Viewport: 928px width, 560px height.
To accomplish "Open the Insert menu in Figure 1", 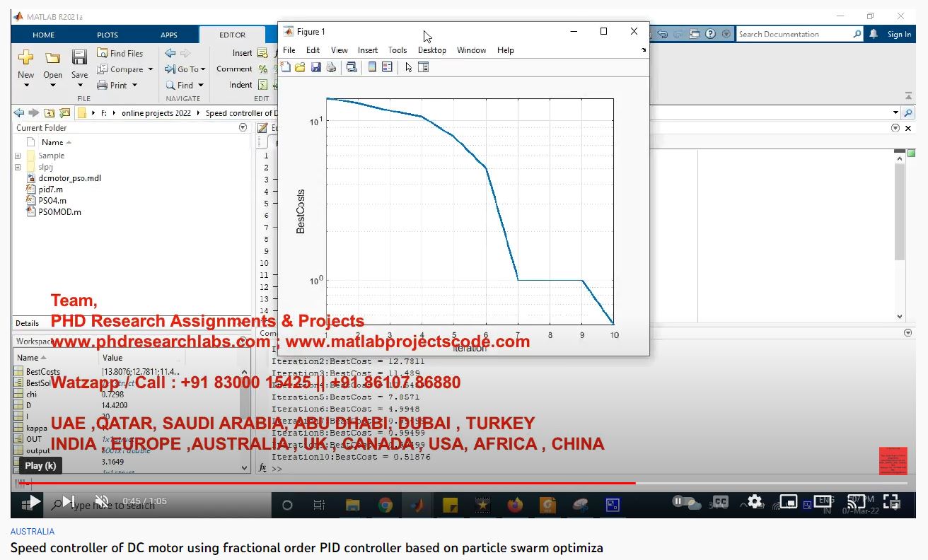I will click(x=368, y=50).
